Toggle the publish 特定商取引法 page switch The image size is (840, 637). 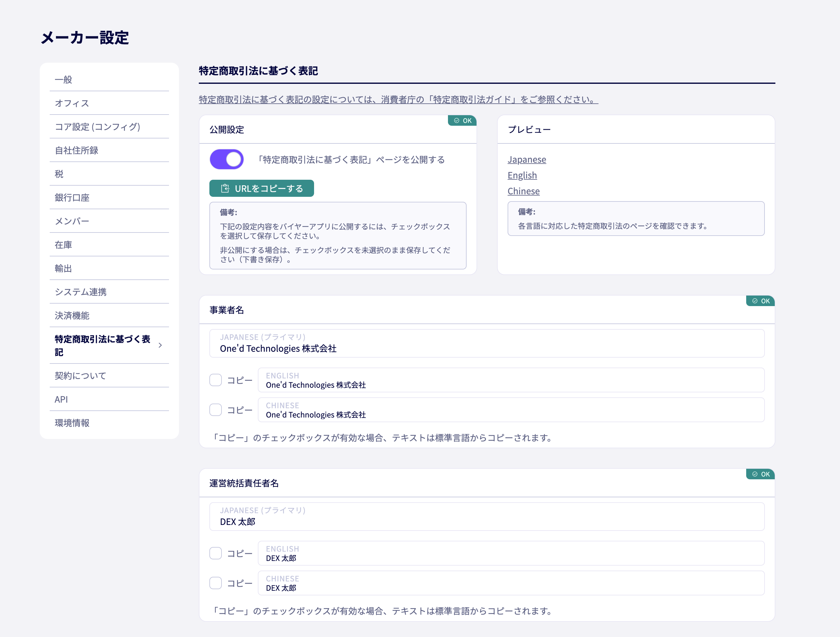click(227, 159)
